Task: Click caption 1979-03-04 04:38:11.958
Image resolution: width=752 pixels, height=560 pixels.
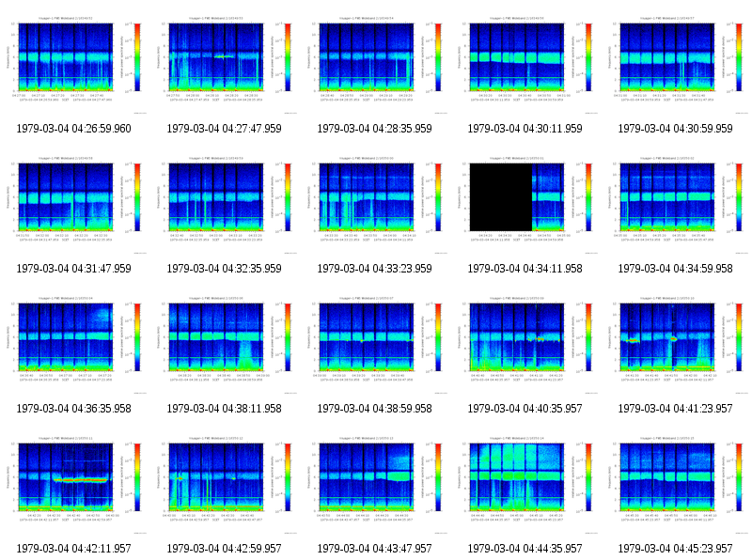Action: 224,409
